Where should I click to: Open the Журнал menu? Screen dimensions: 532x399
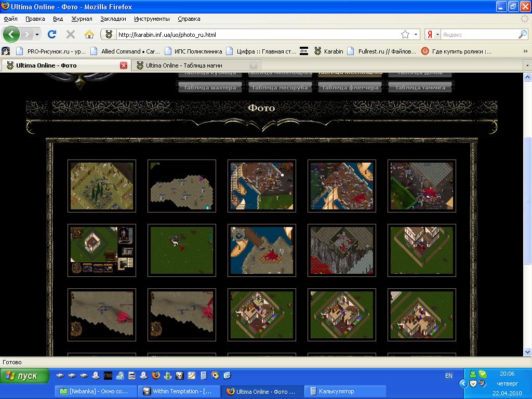pos(82,19)
